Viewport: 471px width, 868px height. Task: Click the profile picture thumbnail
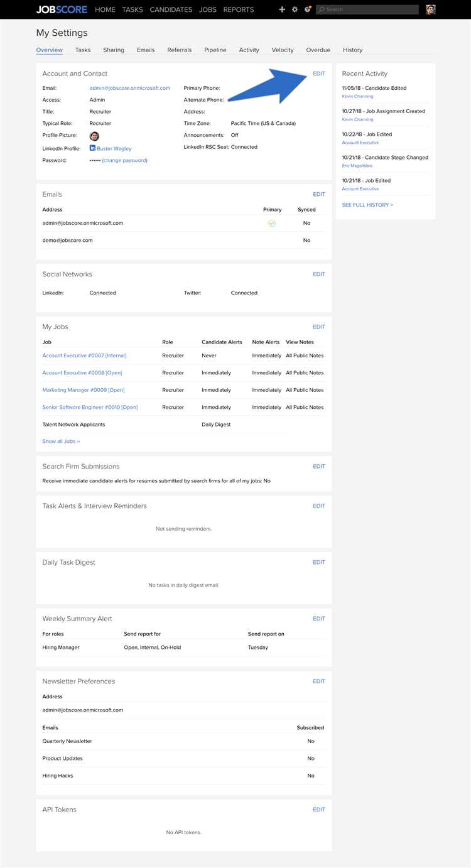click(94, 136)
